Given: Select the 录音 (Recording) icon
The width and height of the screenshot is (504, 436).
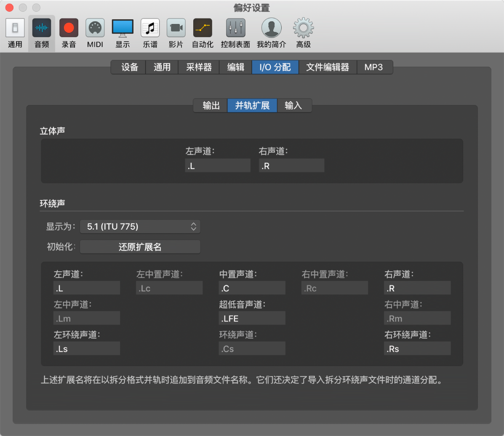Looking at the screenshot, I should tap(68, 32).
